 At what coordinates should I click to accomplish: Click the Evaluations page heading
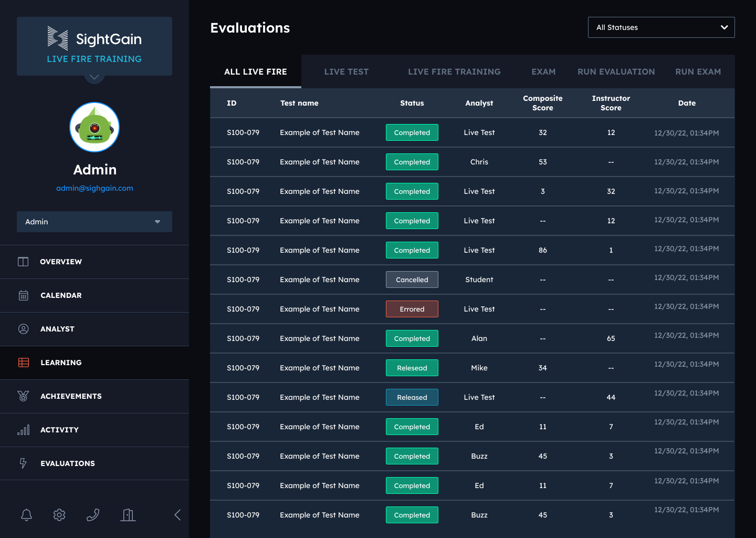coord(250,28)
